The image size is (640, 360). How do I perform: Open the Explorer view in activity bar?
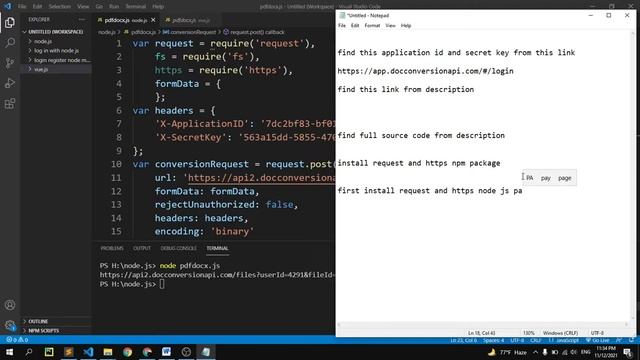point(10,22)
